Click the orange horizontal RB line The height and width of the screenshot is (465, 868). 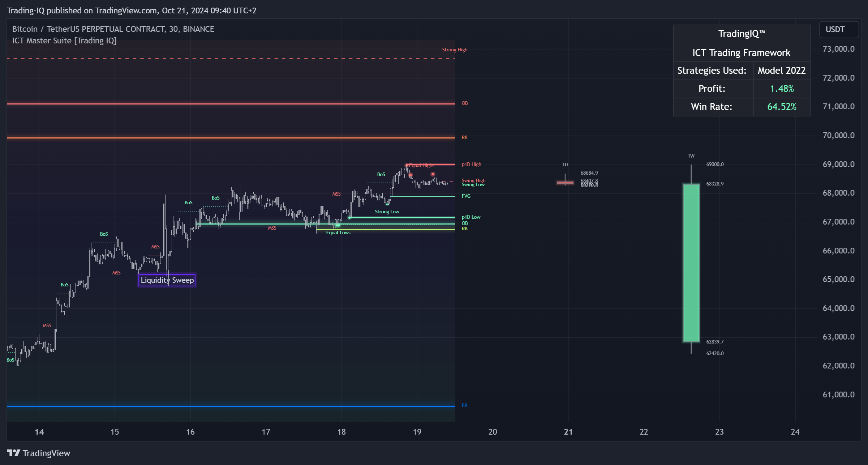point(231,138)
